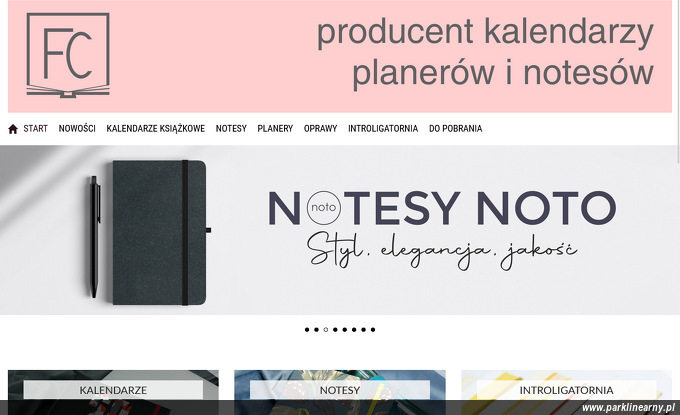Screen dimensions: 680x415
Task: Click the Notesy Noto banner slide
Action: [x=339, y=230]
